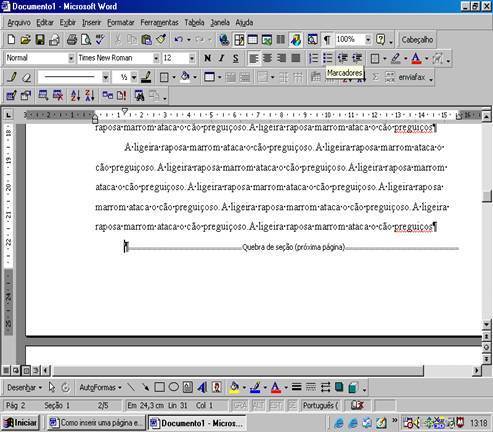Viewport: 493px width, 432px height.
Task: Click the Iniciar start button
Action: coord(21,423)
